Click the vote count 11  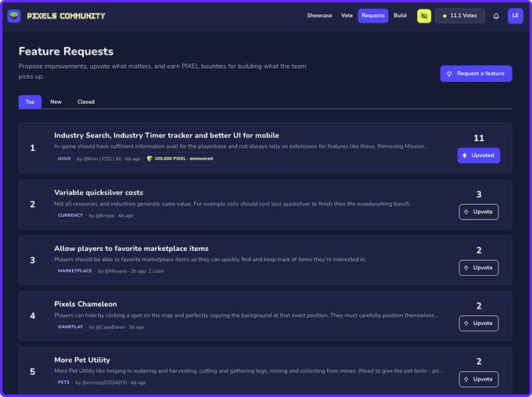(478, 138)
